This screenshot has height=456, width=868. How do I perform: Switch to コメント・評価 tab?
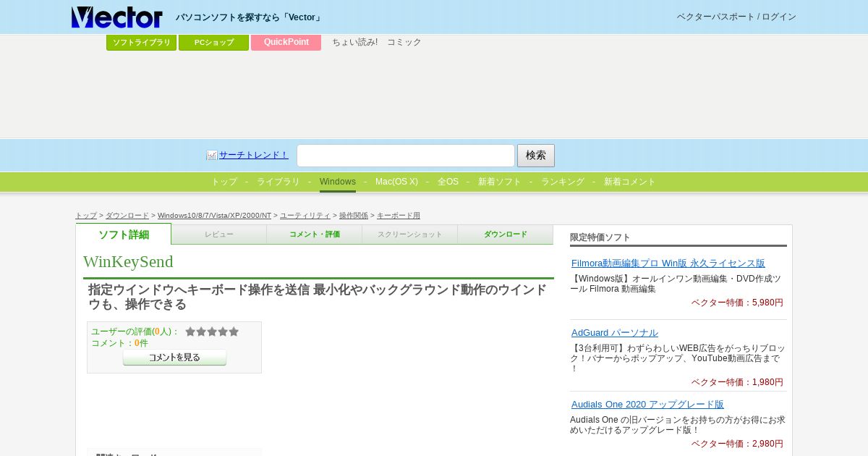point(315,235)
